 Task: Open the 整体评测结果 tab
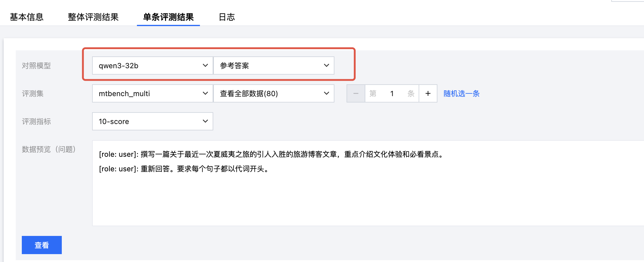(x=93, y=17)
